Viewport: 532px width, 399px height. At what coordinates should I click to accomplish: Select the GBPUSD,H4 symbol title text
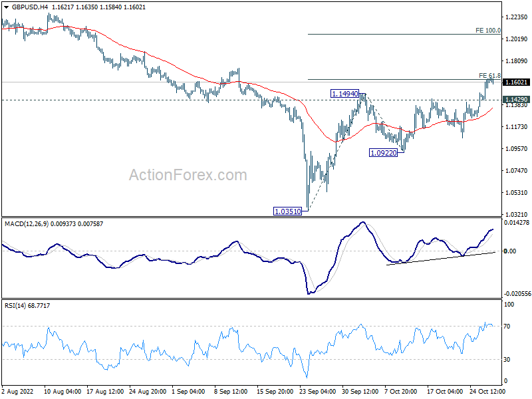click(x=30, y=7)
